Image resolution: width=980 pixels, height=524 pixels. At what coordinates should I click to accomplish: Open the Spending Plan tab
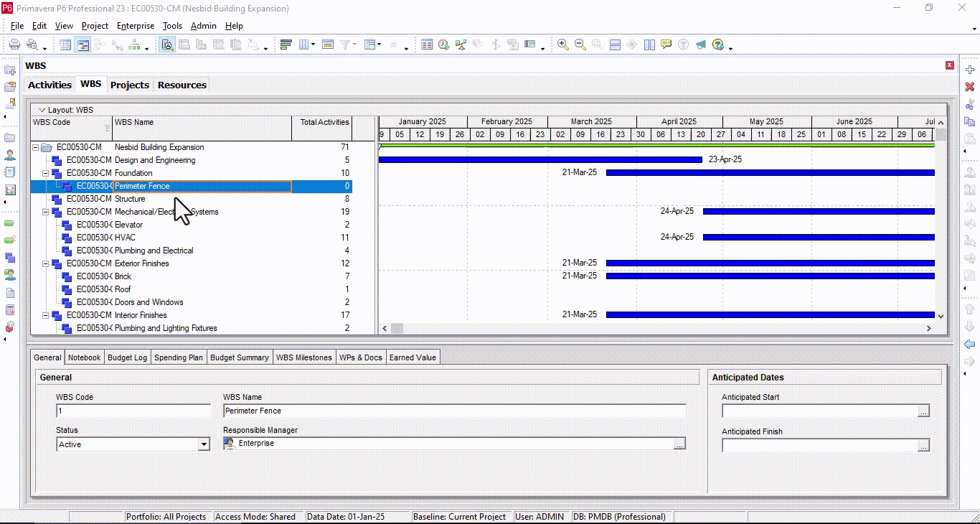click(x=179, y=357)
